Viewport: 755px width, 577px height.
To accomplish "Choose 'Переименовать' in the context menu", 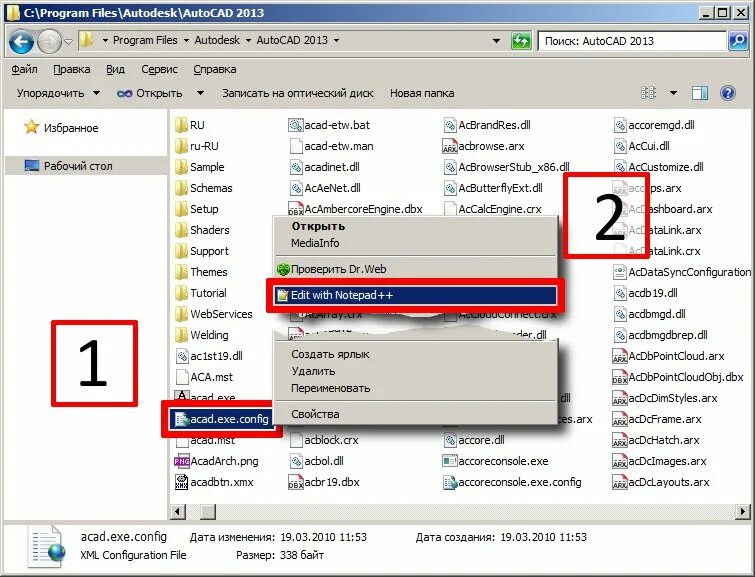I will coord(330,388).
